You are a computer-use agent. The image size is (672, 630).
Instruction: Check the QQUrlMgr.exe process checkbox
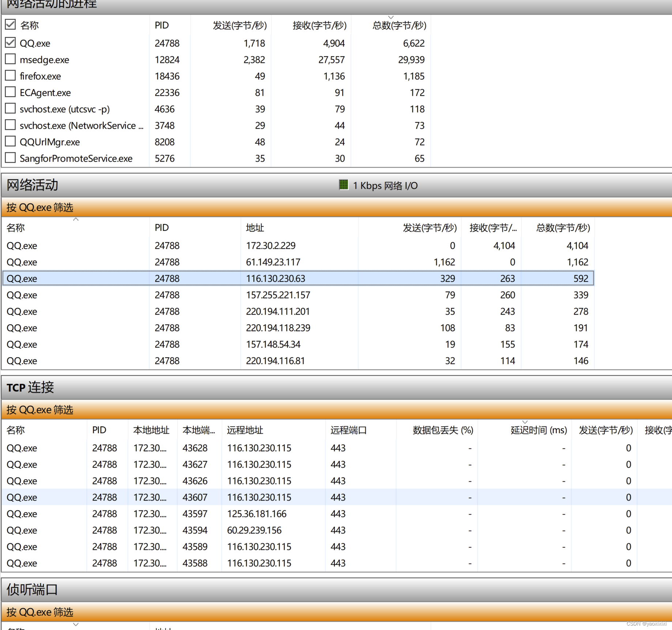pyautogui.click(x=10, y=141)
